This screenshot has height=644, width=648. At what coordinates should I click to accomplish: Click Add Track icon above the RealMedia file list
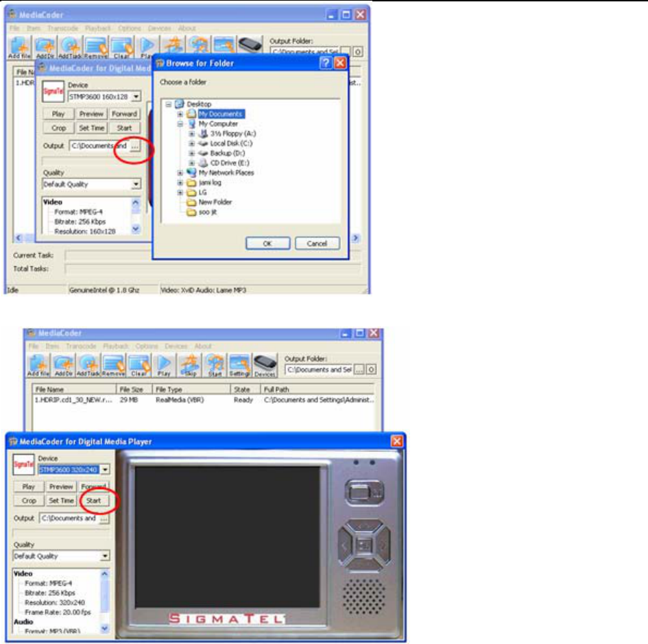(88, 366)
